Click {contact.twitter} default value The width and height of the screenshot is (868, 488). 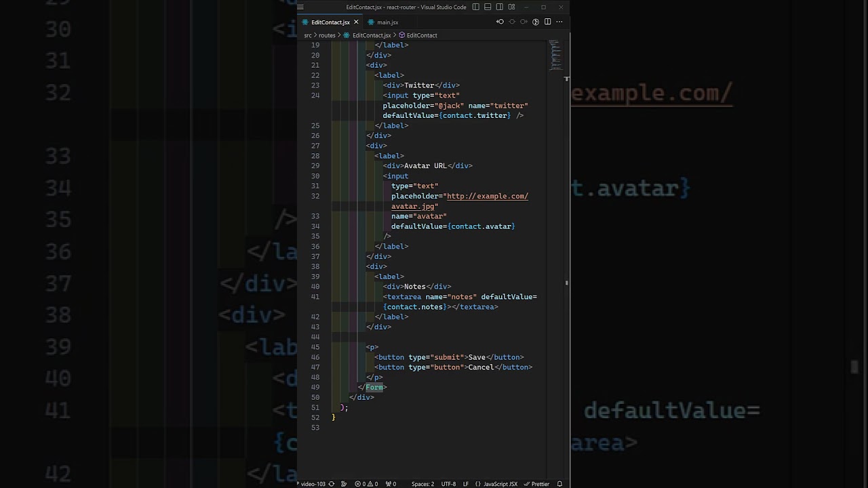[x=475, y=116]
